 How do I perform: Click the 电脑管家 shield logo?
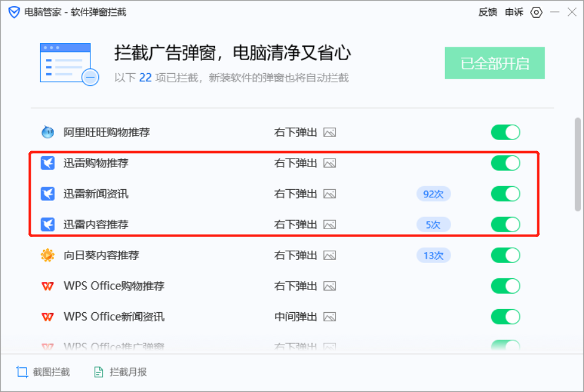(12, 11)
